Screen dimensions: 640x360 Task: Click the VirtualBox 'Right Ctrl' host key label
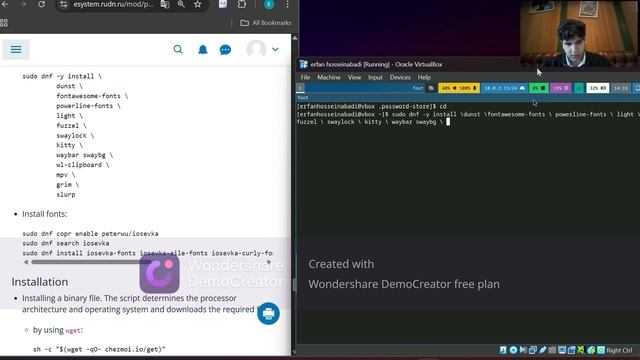(619, 350)
